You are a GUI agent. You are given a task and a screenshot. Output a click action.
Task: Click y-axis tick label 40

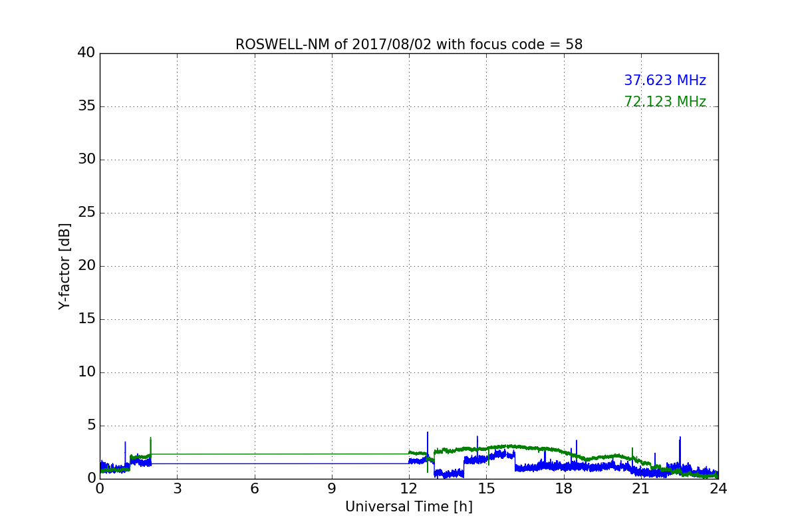click(86, 53)
